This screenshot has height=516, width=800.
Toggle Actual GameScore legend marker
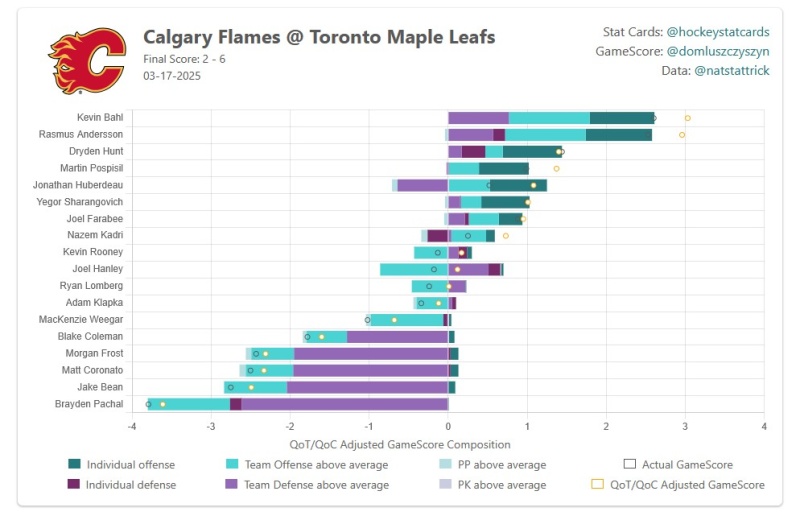629,465
